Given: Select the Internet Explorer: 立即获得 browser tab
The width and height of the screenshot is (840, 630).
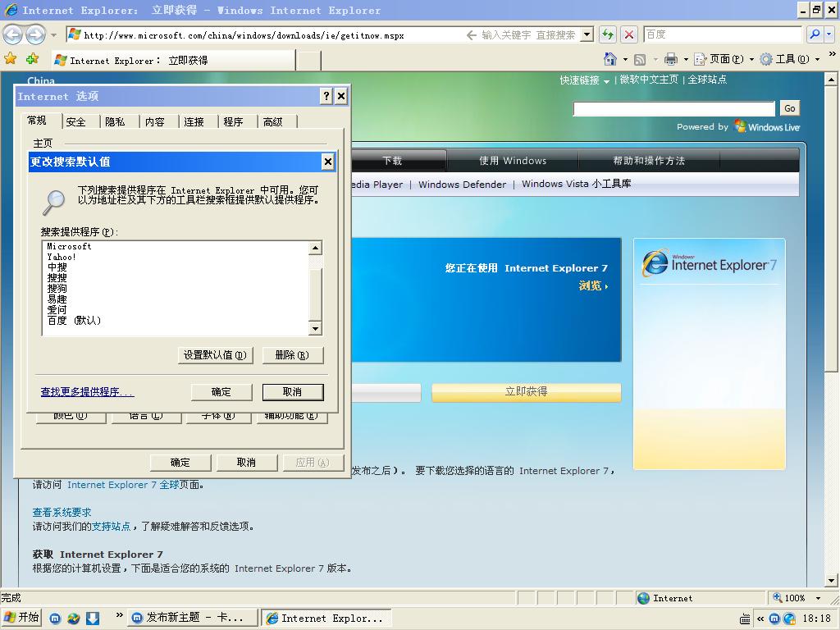Looking at the screenshot, I should (174, 61).
